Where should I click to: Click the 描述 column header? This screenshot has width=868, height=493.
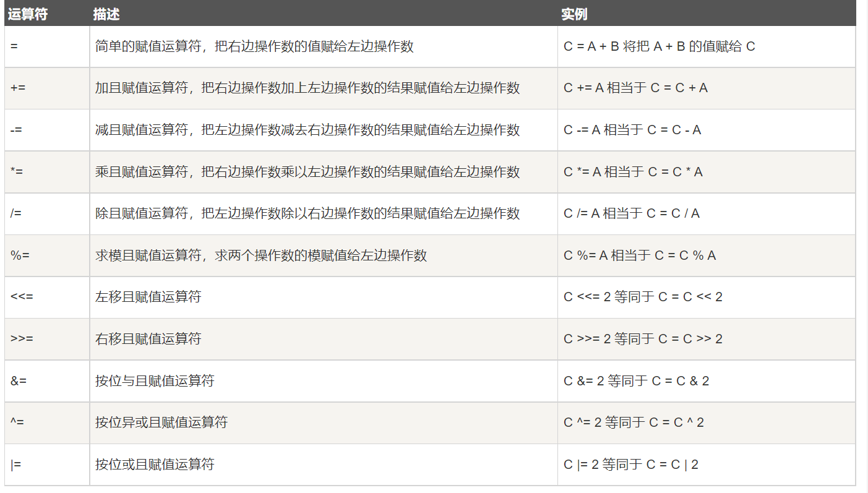coord(106,14)
